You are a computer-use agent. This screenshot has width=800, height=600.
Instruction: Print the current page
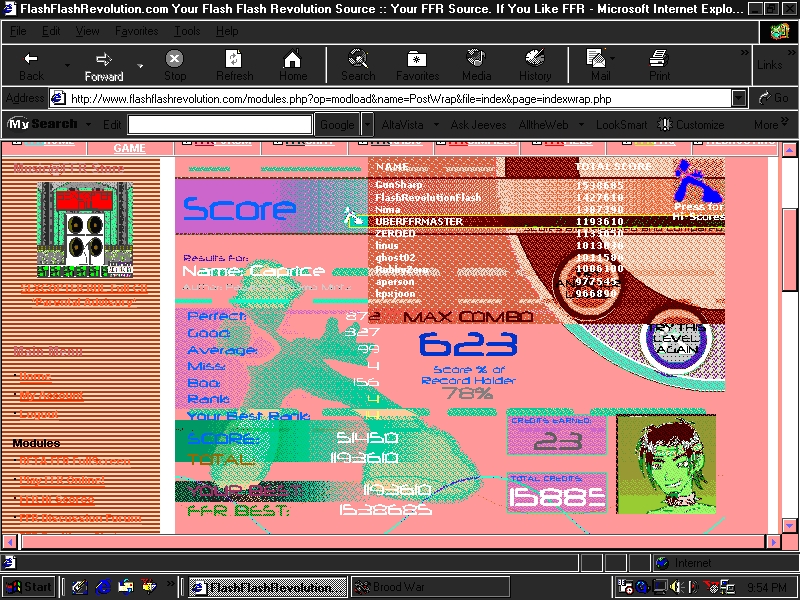click(x=659, y=66)
